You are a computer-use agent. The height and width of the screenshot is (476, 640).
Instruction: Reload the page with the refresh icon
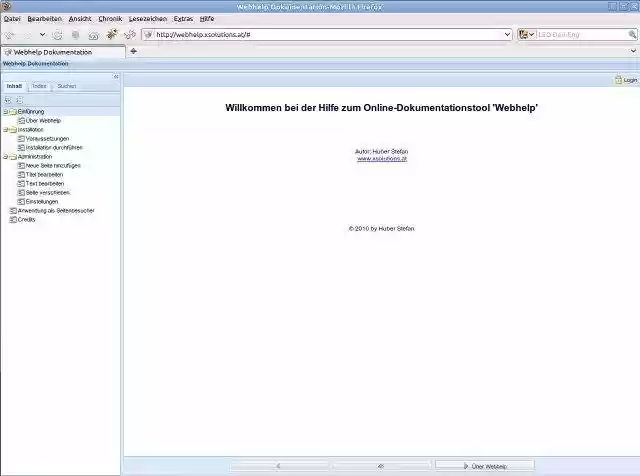point(58,35)
